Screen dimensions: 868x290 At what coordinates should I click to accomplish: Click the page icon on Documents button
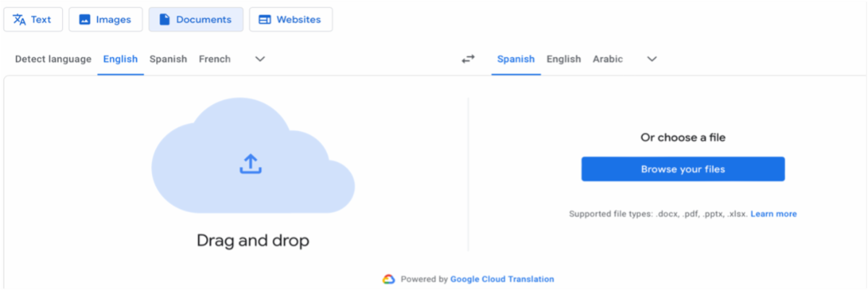click(x=164, y=20)
